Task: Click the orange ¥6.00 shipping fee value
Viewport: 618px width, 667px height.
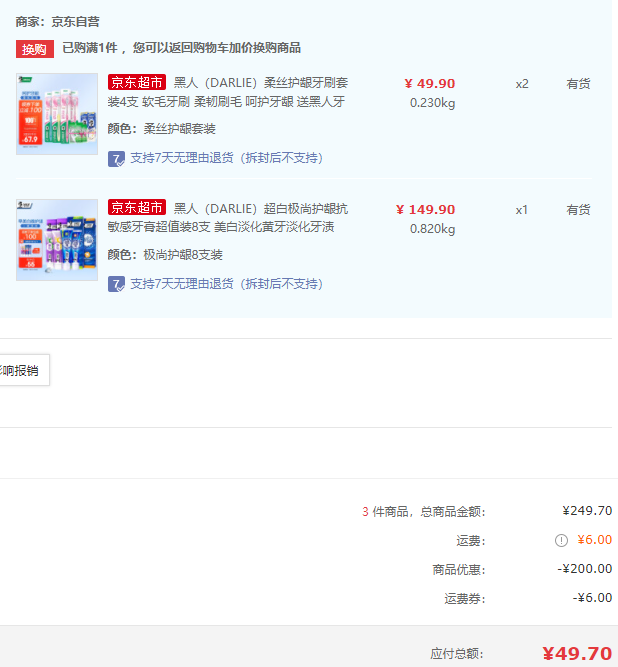Action: pyautogui.click(x=595, y=540)
